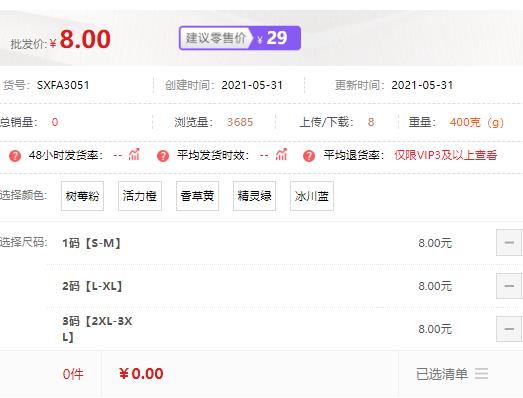Screen dimensions: 523x398
Task: Click the 货号 SXFA3051 text
Action: 46,85
